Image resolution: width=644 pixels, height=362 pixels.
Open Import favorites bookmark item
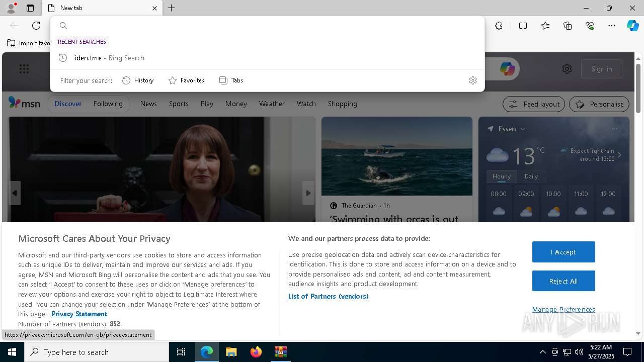(28, 43)
